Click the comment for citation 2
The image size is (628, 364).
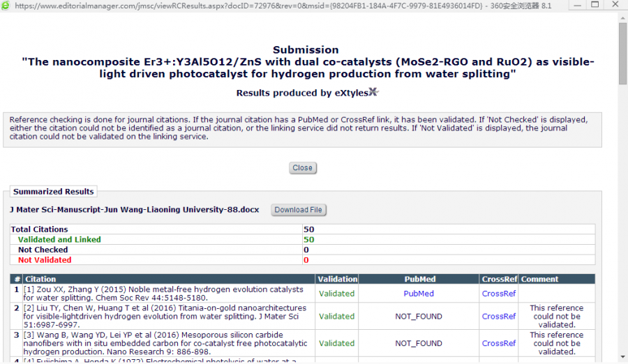[x=557, y=317]
